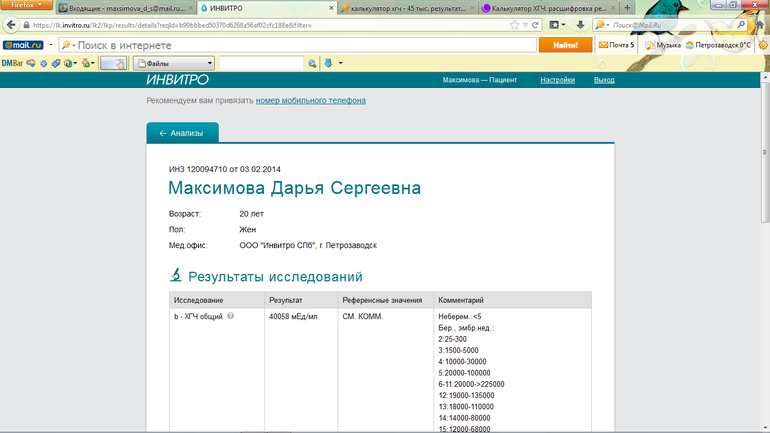Close the Калькулятор ХГЧ: расшифровка tab
The image size is (770, 433).
613,8
